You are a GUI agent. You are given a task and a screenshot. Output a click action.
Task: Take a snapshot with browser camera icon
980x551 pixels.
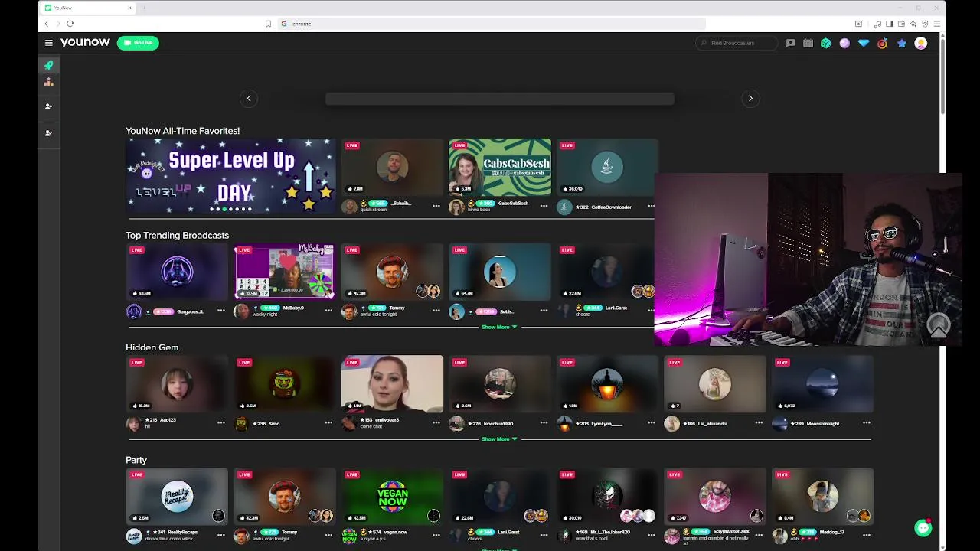coord(858,24)
